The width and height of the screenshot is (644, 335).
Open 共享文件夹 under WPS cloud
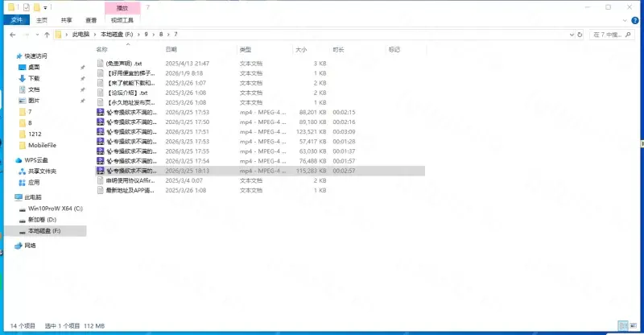coord(42,171)
